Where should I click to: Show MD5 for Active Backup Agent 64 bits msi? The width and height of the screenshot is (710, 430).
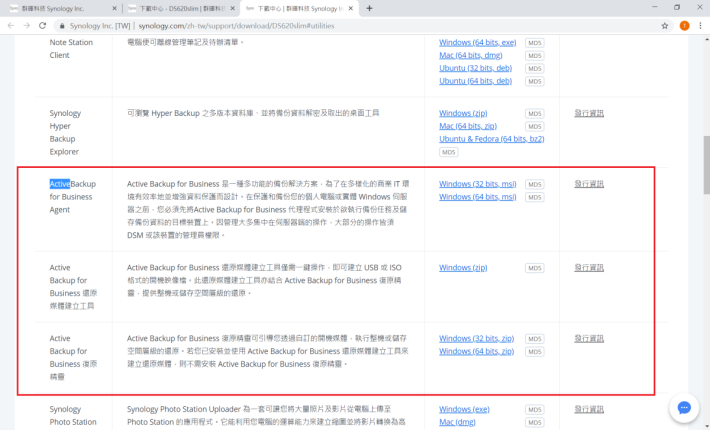pos(534,197)
